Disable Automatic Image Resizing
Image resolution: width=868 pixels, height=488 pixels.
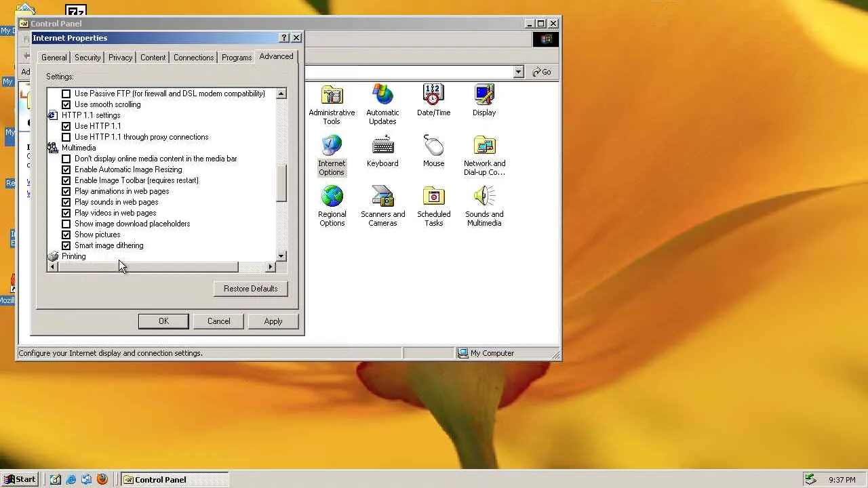(x=66, y=169)
